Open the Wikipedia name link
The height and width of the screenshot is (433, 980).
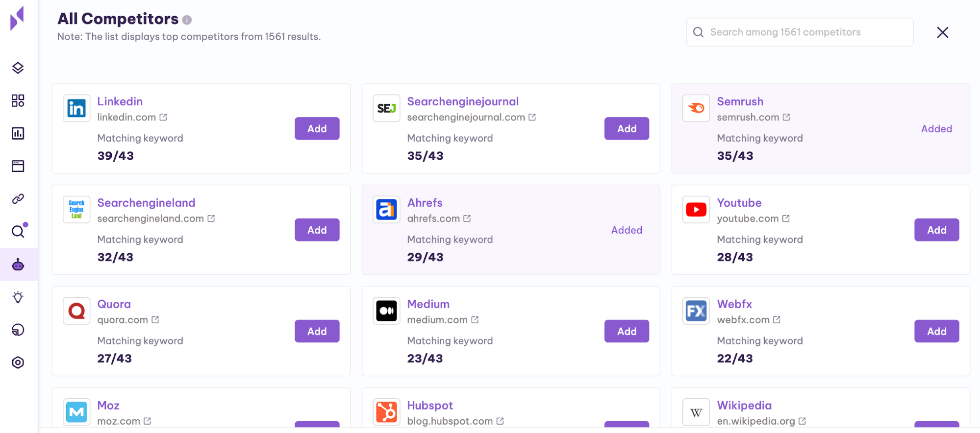click(744, 406)
